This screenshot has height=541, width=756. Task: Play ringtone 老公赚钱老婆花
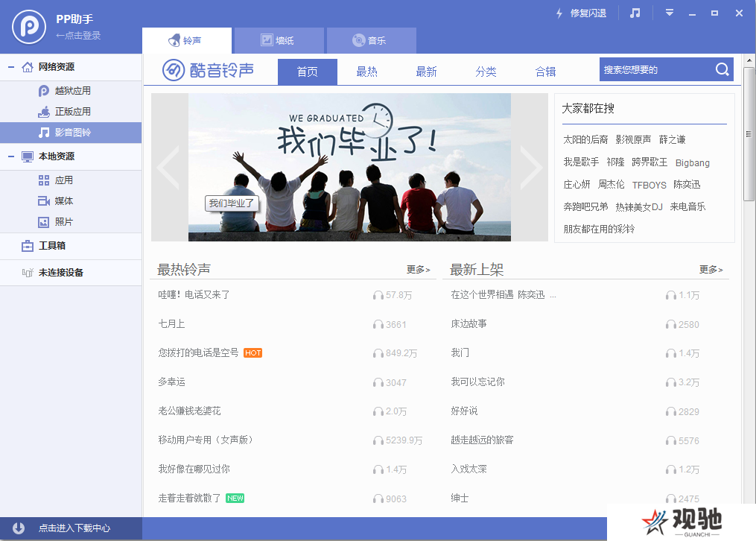(x=189, y=411)
